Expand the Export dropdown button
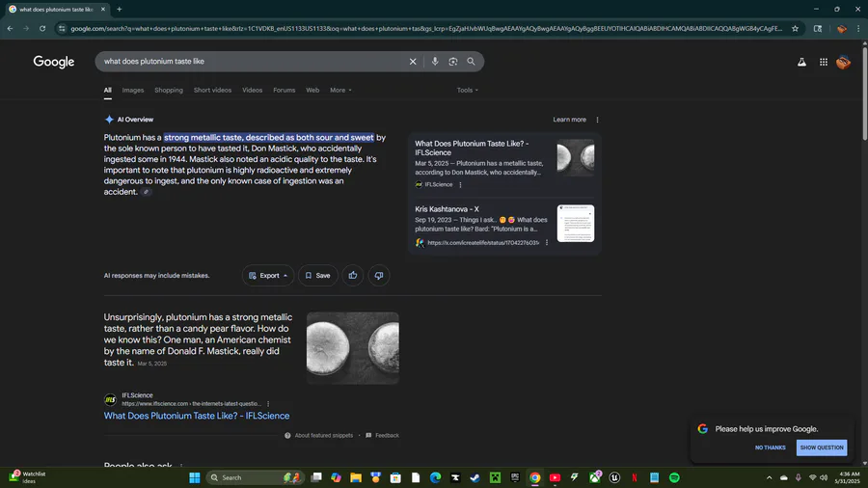This screenshot has height=488, width=868. (268, 276)
